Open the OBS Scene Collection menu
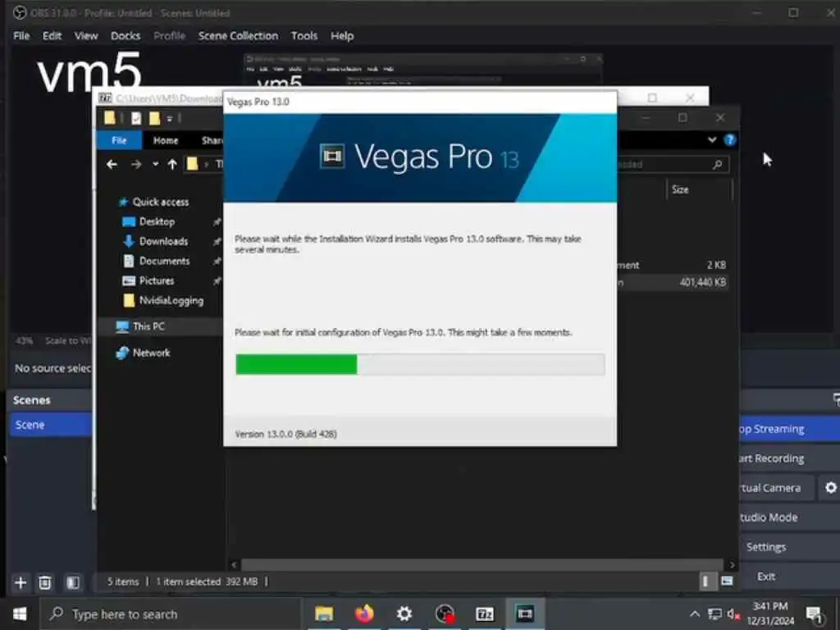The width and height of the screenshot is (840, 630). 238,36
